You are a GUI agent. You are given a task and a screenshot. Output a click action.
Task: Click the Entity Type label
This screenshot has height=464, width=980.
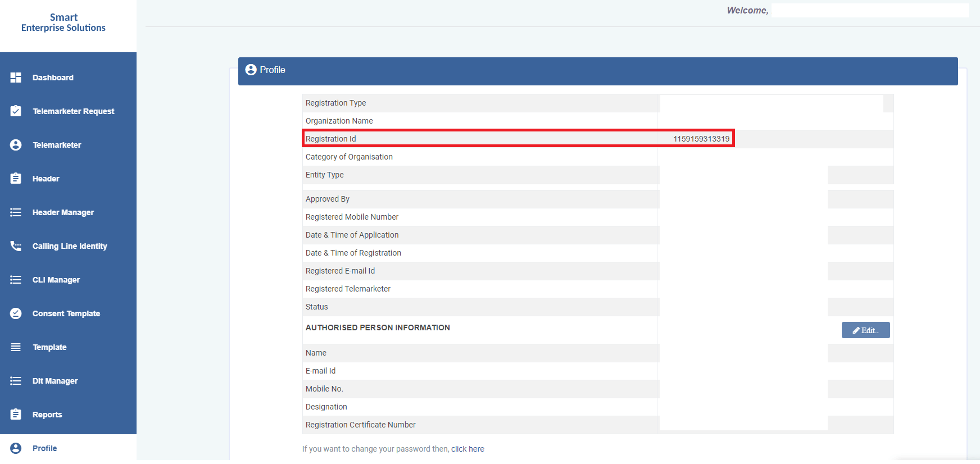point(325,175)
